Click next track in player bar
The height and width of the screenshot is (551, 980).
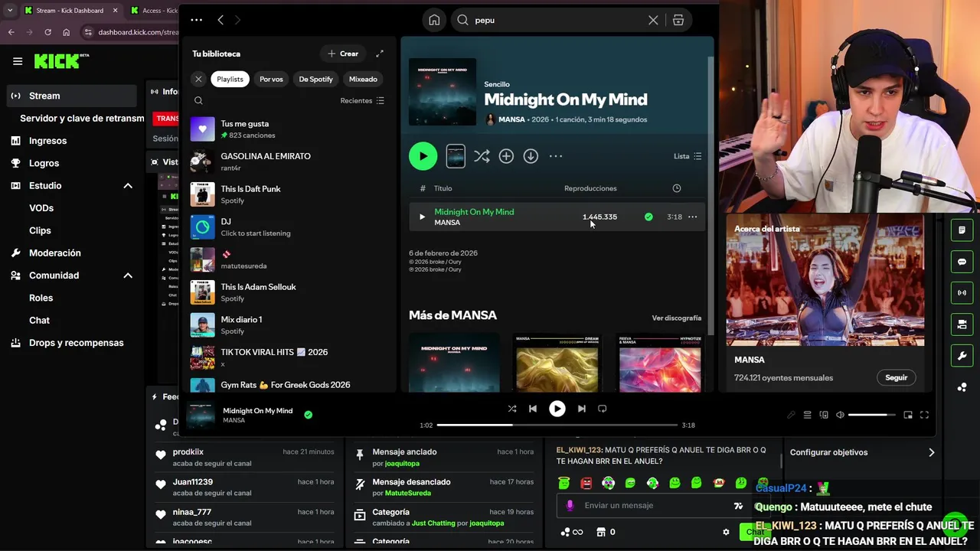point(582,409)
